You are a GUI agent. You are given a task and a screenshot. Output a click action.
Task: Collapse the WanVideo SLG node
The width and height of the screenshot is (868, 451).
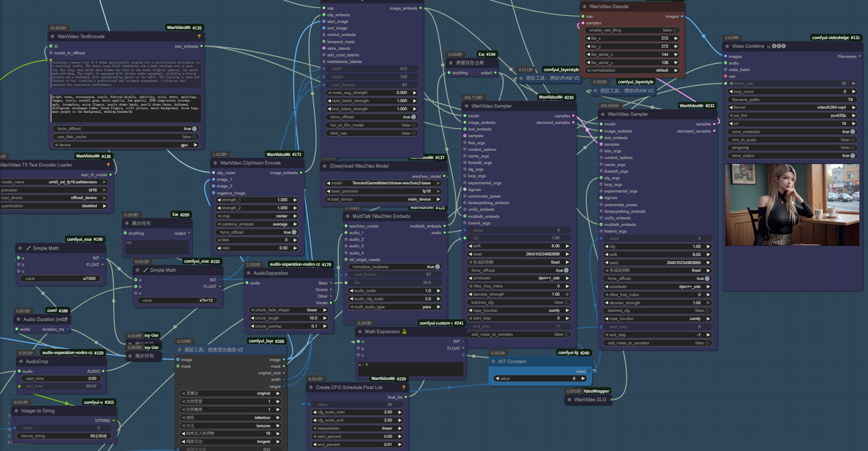(569, 400)
